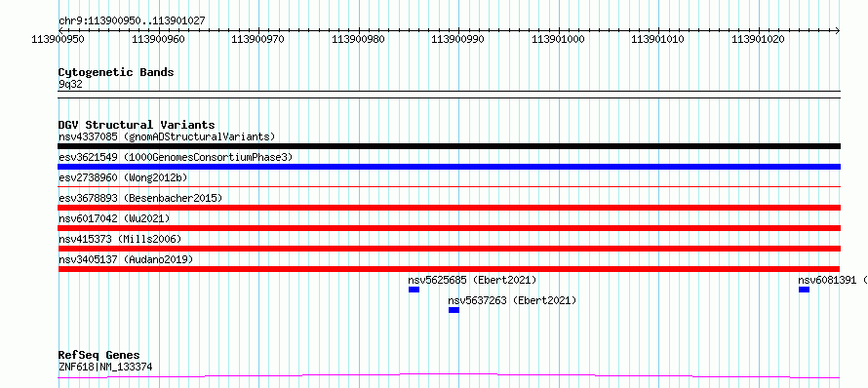The width and height of the screenshot is (868, 388).
Task: Click ruler coordinate 113900960
Action: 159,40
